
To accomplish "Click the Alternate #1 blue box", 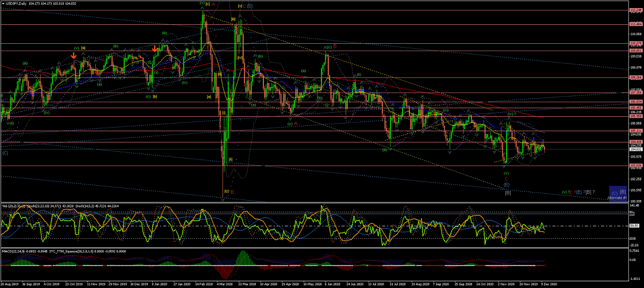I will [x=617, y=194].
